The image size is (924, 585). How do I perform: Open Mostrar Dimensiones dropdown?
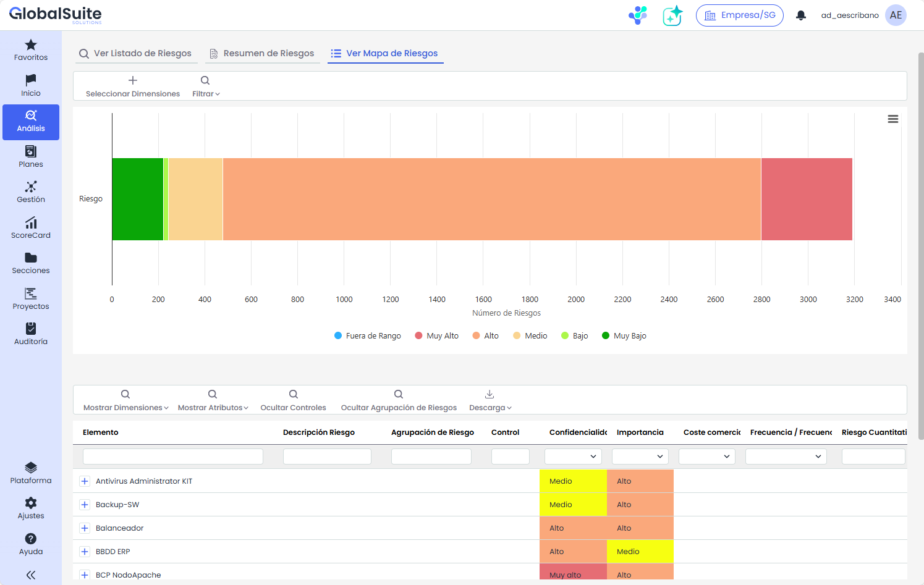click(x=125, y=400)
